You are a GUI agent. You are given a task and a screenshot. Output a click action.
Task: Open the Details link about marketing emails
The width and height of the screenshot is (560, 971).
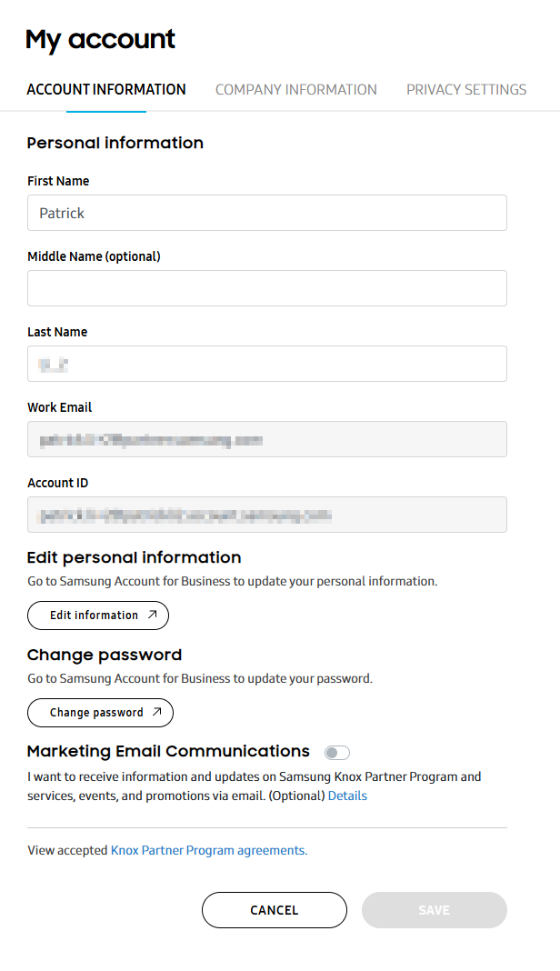[348, 795]
